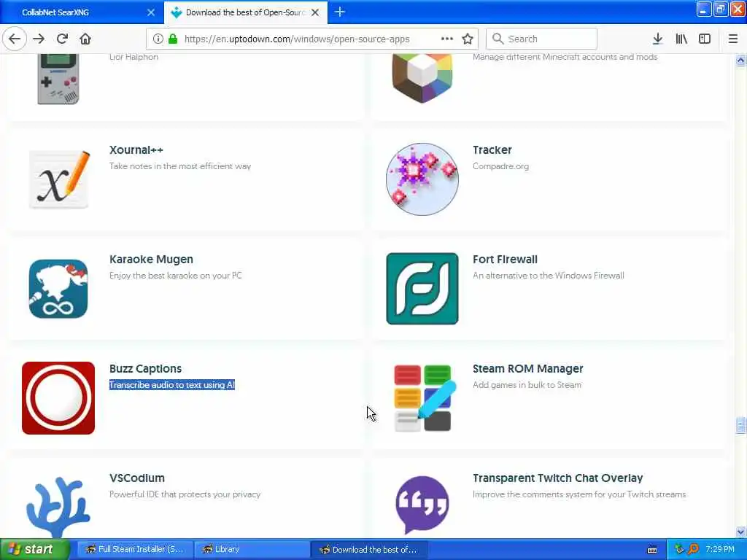
Task: Click the green secure padlock icon
Action: (x=173, y=39)
